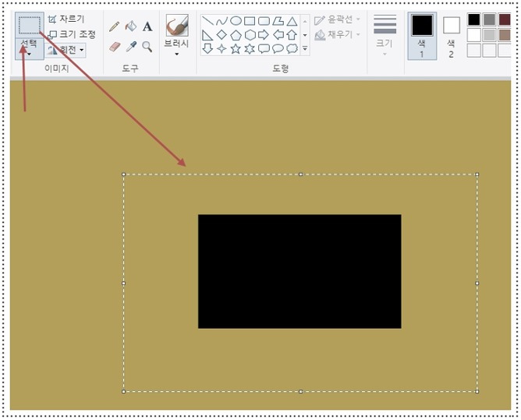Click the bottom-right corner selection handle
521x420 pixels.
pos(477,391)
